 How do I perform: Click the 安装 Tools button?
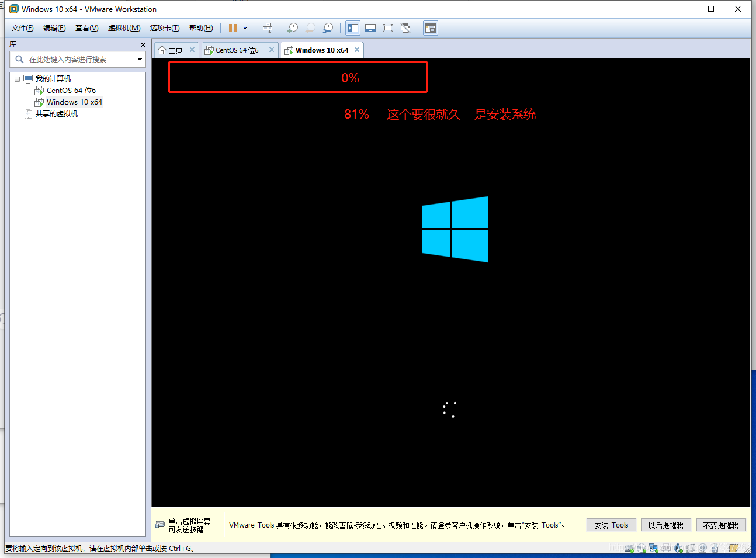pyautogui.click(x=611, y=525)
